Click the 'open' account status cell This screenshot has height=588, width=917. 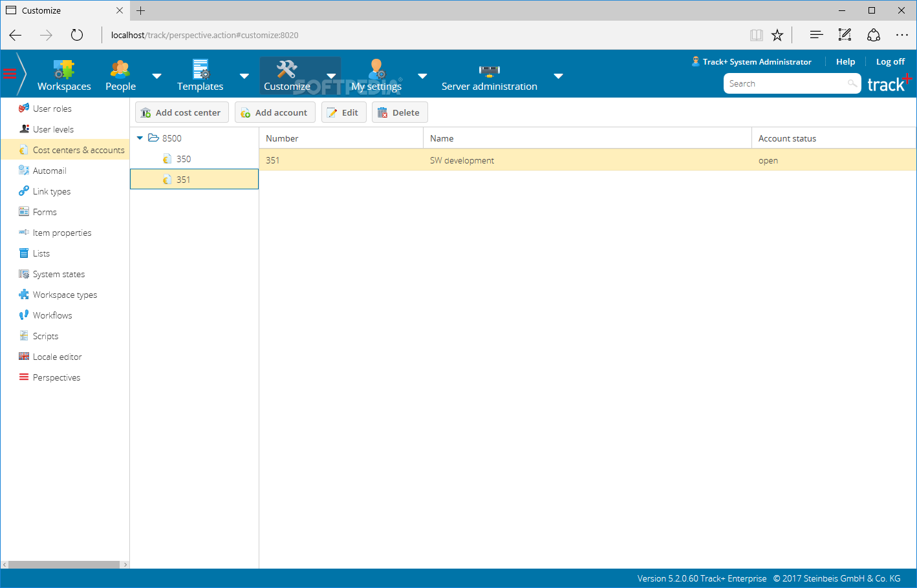pos(834,160)
